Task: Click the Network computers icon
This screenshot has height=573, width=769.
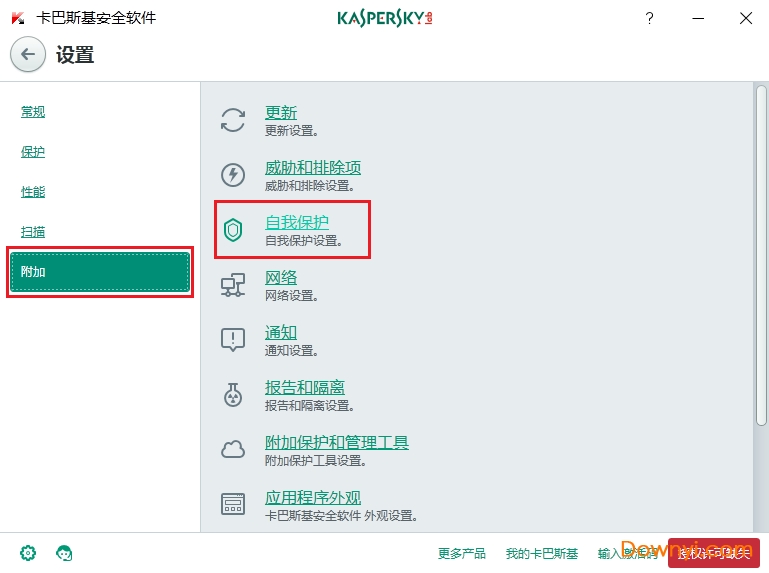Action: point(233,286)
